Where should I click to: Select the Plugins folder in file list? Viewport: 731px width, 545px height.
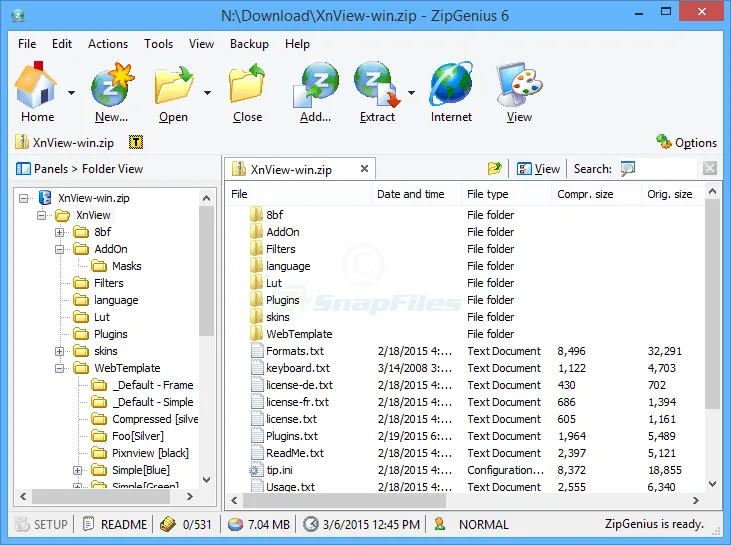[283, 300]
